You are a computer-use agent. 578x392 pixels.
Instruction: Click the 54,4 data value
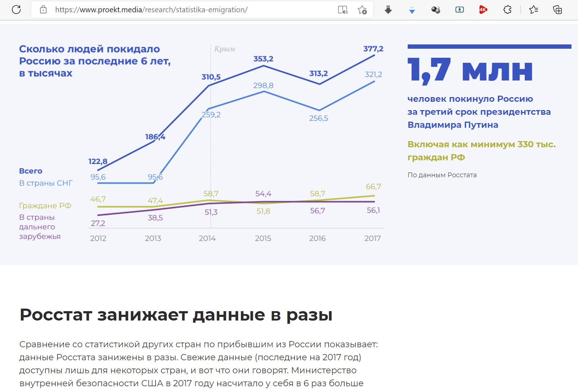tap(263, 194)
